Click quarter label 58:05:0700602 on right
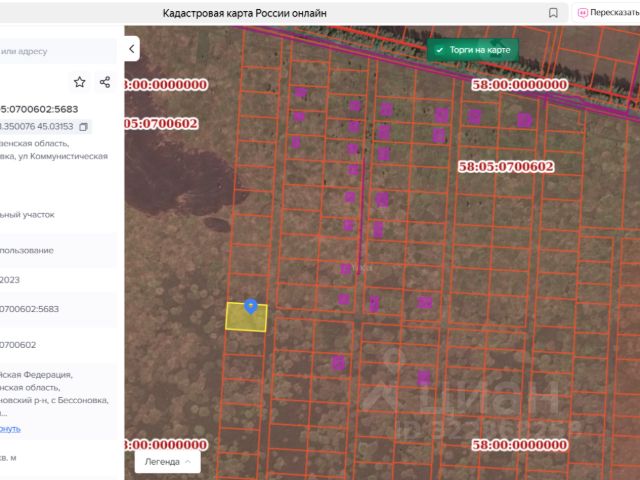This screenshot has height=480, width=640. [x=505, y=166]
